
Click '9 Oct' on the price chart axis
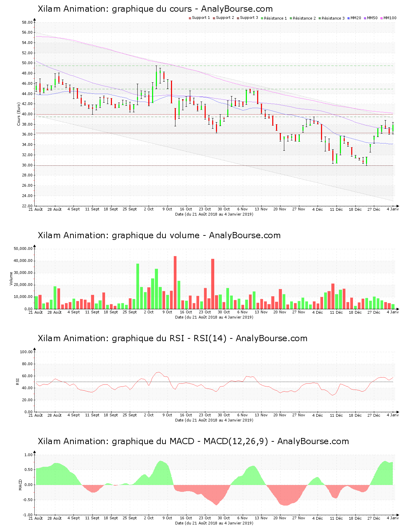[x=167, y=209]
